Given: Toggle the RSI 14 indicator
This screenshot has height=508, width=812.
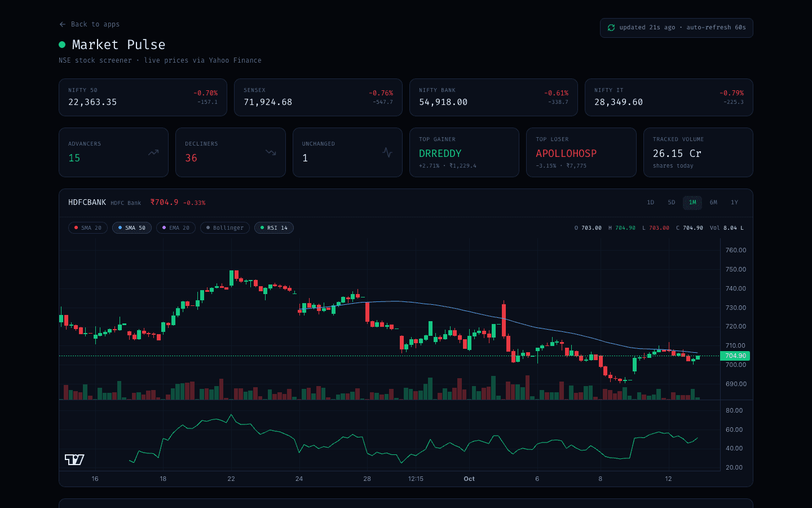Looking at the screenshot, I should (x=274, y=228).
